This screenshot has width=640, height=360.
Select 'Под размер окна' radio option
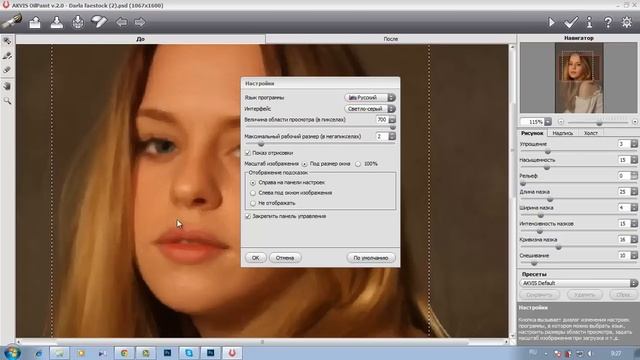tap(304, 164)
